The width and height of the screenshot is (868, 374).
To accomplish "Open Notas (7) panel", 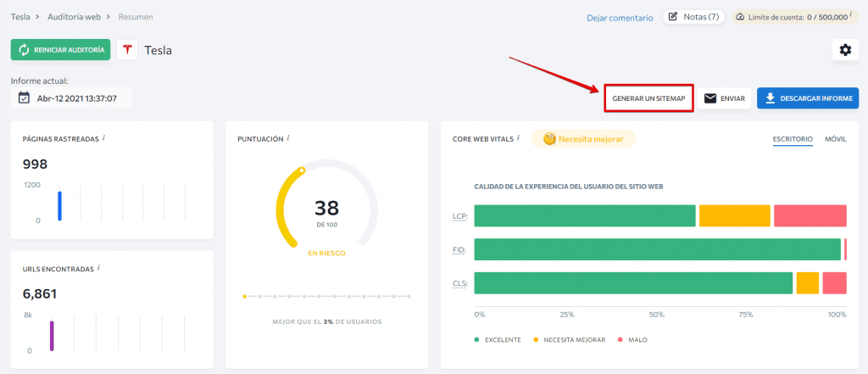I will (x=693, y=17).
